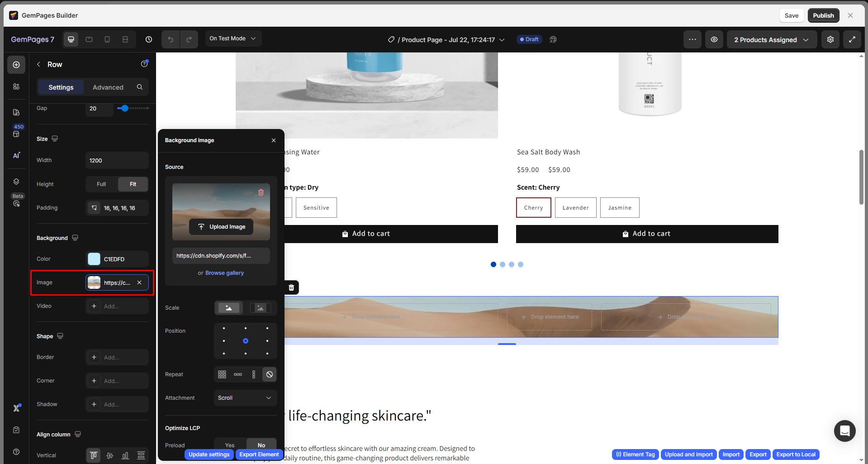Click the preview eye icon
The width and height of the screenshot is (868, 464).
point(714,39)
